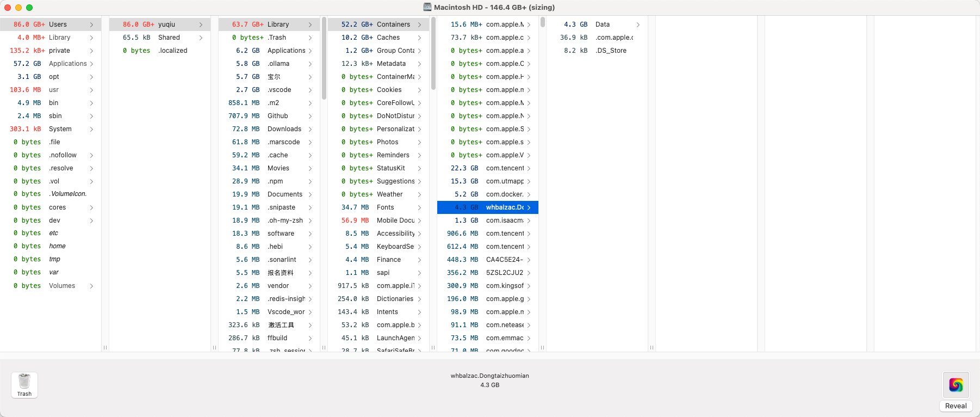Click the DaisyDisk colorful Reveal icon
Screen dimensions: 980x417
point(956,385)
